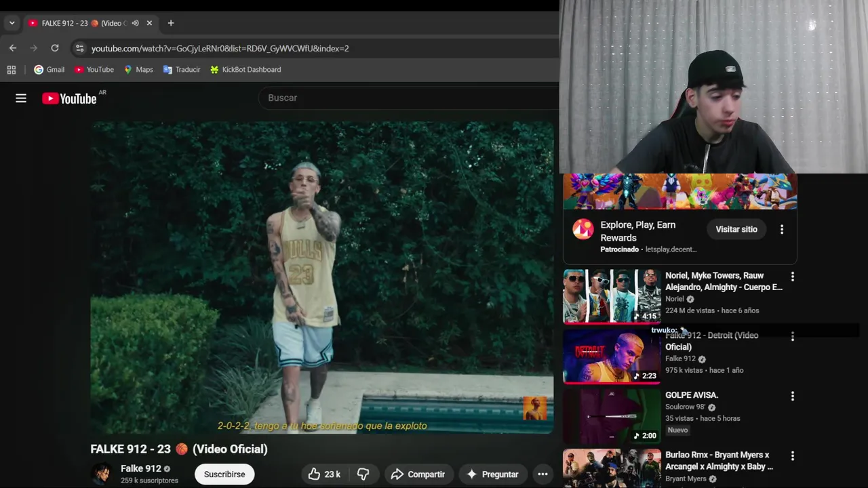Screen dimensions: 868x488
Task: Open the Maps bookmark
Action: click(x=138, y=70)
